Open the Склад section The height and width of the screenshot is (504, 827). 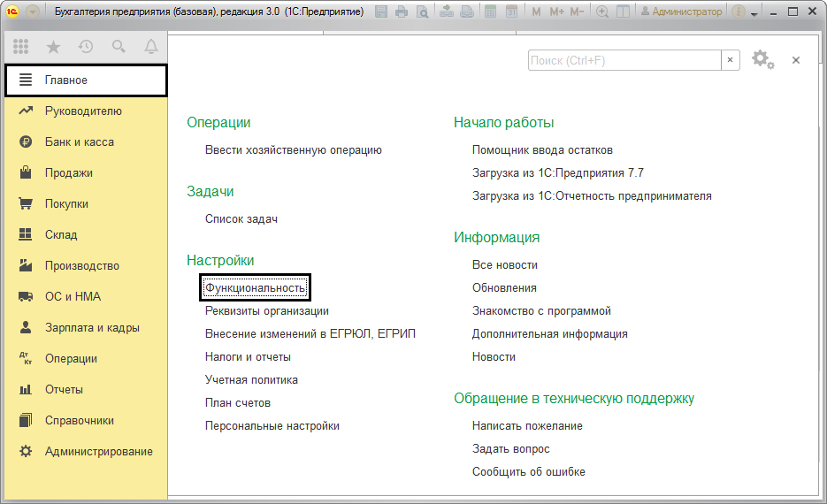[86, 234]
